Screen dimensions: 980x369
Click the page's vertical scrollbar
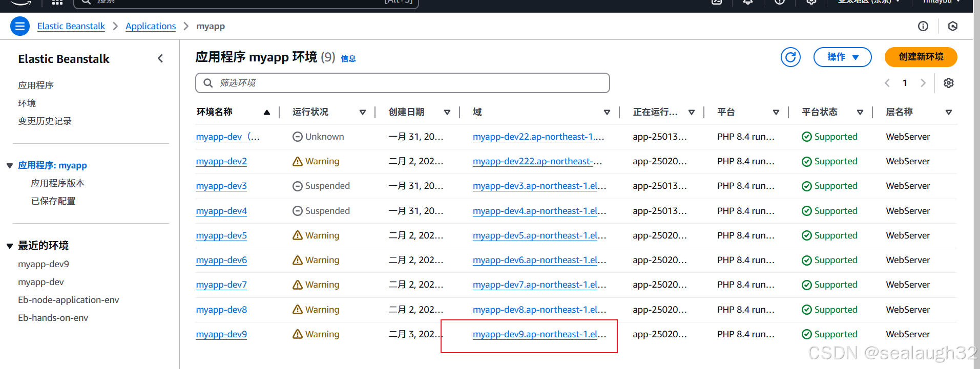(976, 184)
